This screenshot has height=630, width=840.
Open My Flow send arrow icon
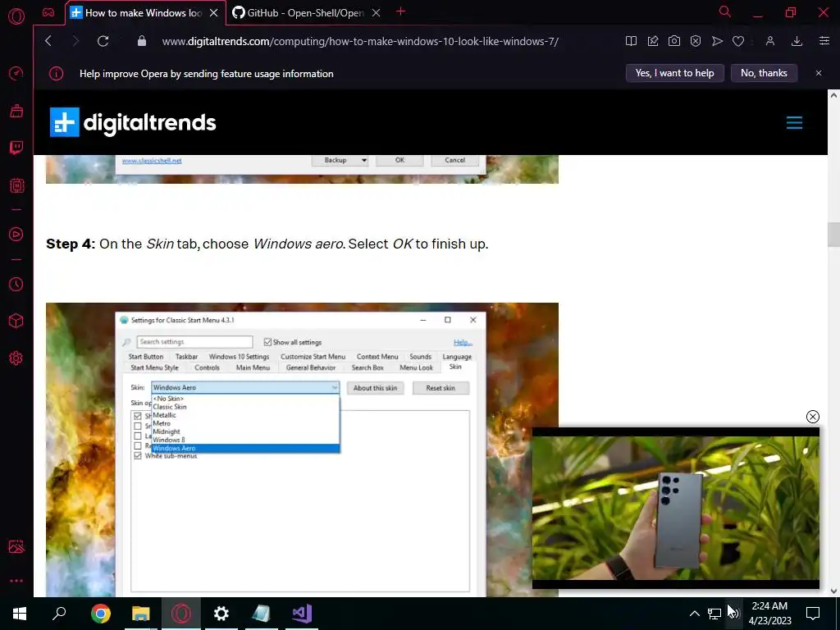tap(717, 41)
